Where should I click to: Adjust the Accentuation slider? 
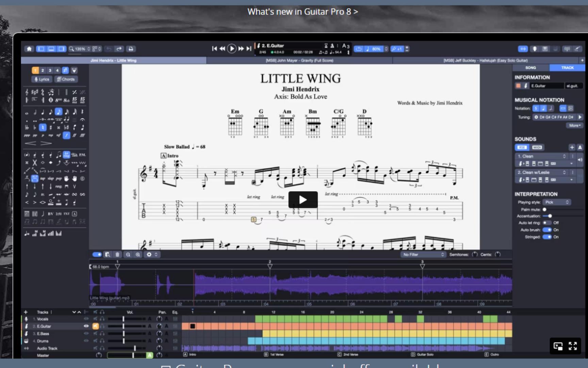point(550,216)
